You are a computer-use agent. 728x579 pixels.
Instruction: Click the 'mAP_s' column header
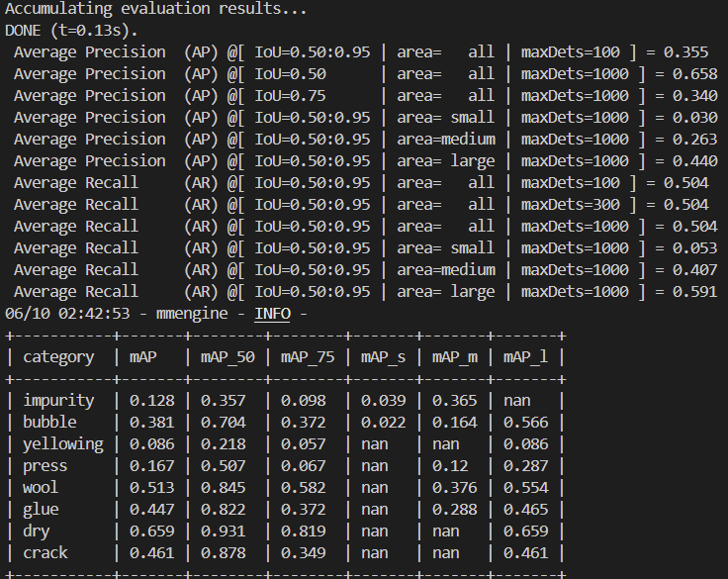(x=383, y=357)
